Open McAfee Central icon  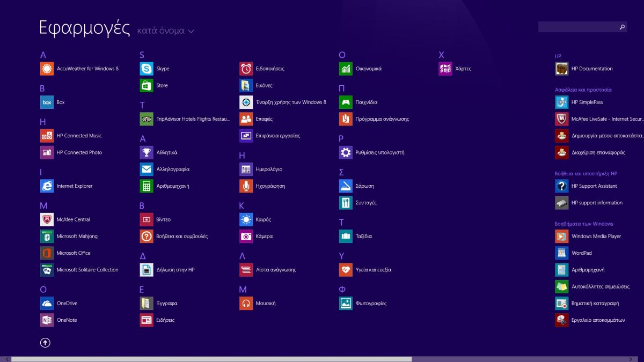pos(47,219)
